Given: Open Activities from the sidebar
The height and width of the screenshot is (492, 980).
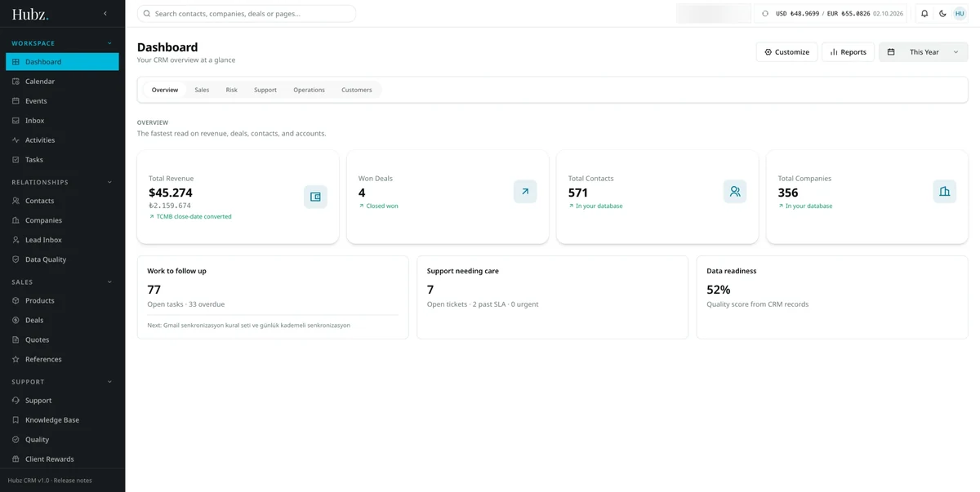Looking at the screenshot, I should pos(62,140).
